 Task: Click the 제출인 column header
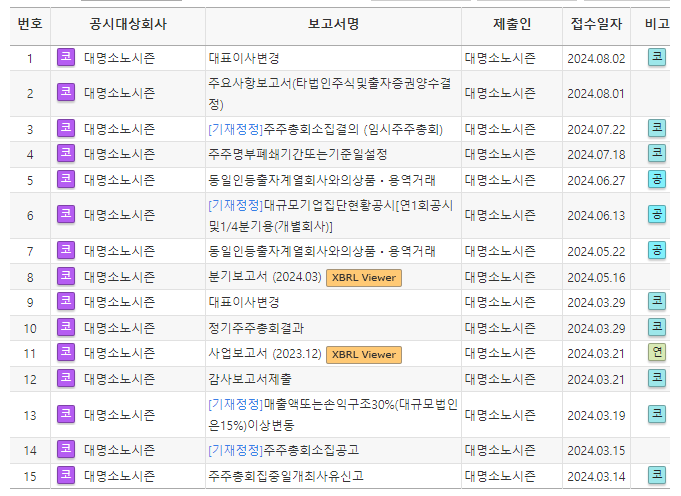coord(512,23)
